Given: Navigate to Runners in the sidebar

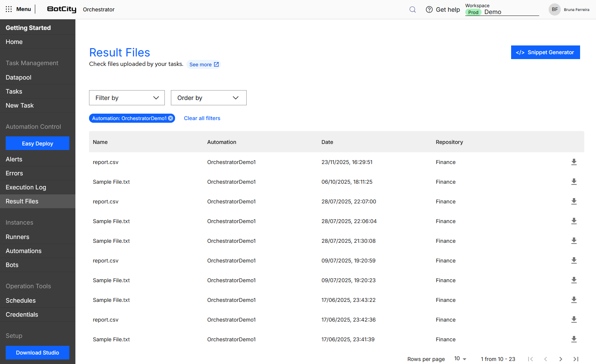Looking at the screenshot, I should pos(17,237).
